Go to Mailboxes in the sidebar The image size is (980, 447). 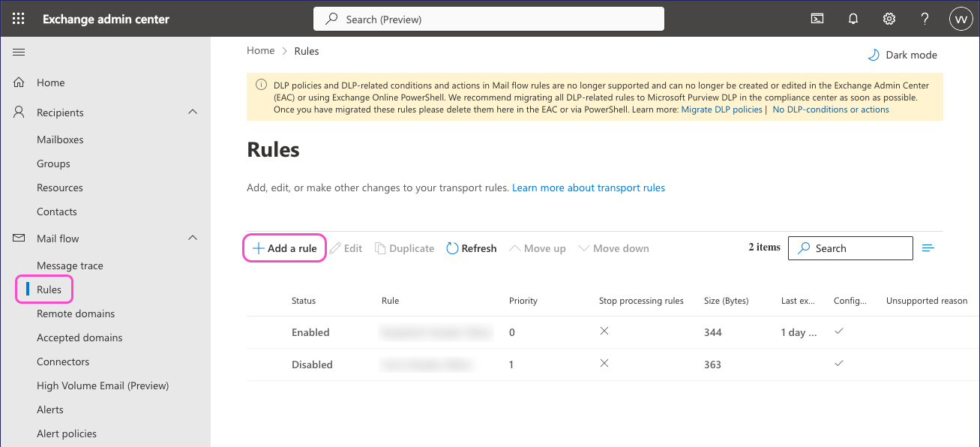tap(60, 139)
